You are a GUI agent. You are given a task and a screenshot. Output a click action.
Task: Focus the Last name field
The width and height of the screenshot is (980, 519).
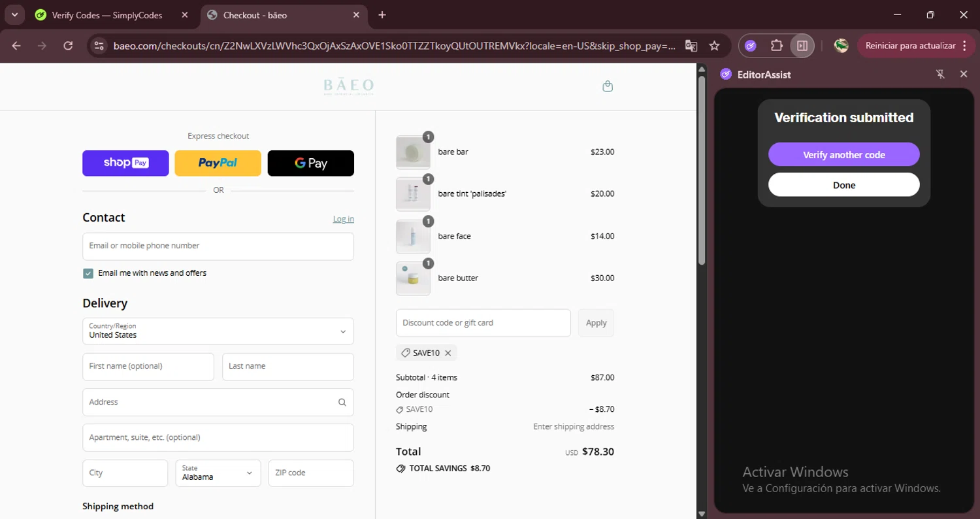pyautogui.click(x=288, y=367)
